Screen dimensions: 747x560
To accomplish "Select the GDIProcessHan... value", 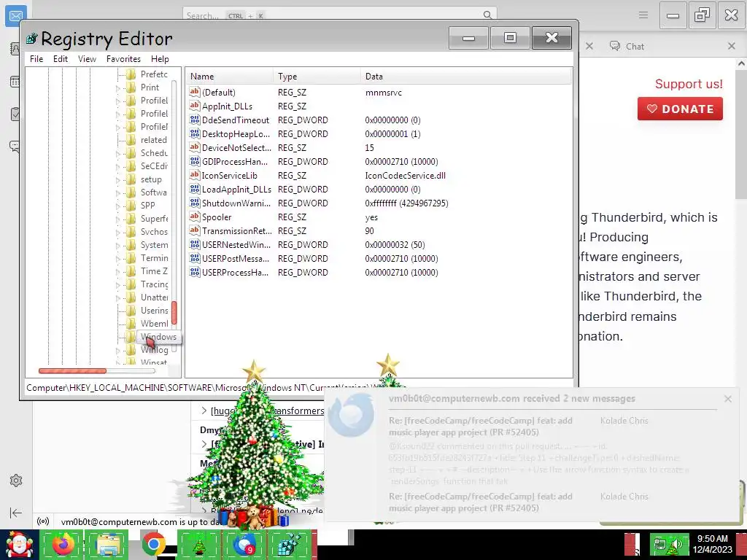I will tap(234, 161).
